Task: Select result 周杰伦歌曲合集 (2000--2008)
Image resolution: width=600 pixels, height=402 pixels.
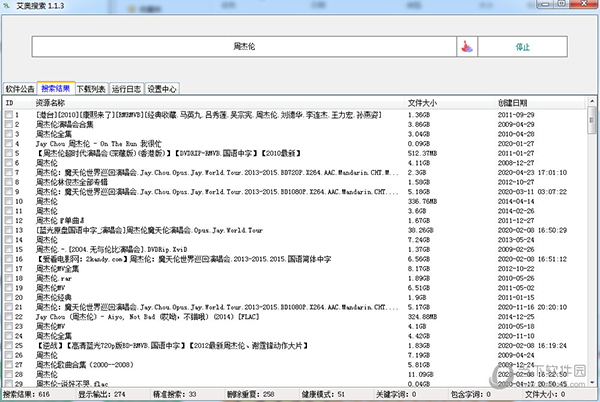Action: tap(85, 365)
